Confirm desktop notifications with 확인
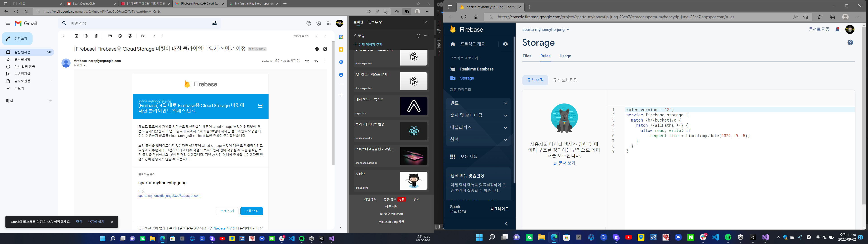The height and width of the screenshot is (244, 868). [x=79, y=222]
